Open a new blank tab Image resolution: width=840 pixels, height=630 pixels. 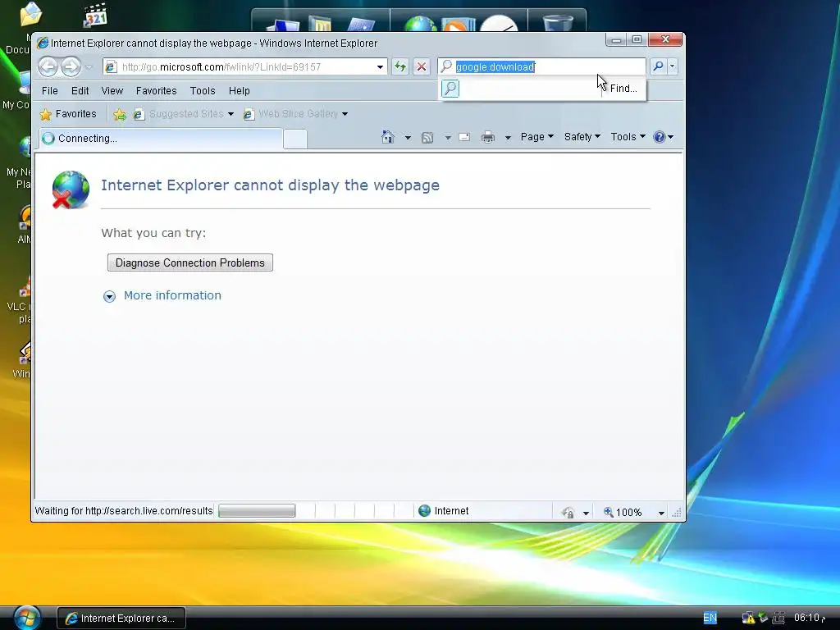coord(295,139)
